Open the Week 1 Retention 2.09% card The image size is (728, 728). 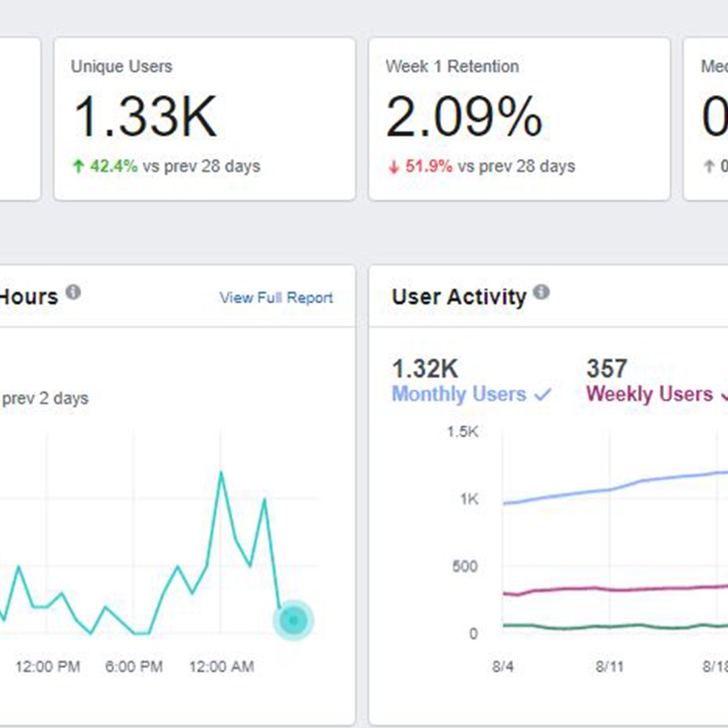tap(519, 119)
